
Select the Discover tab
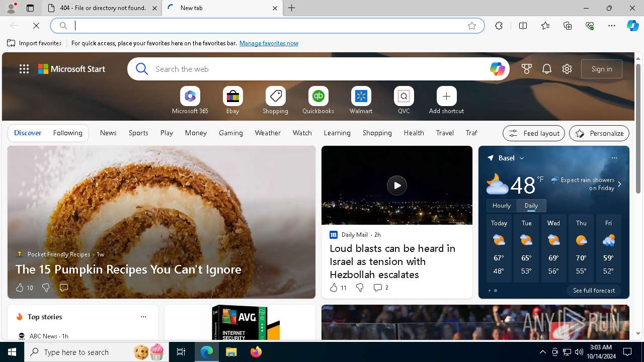pyautogui.click(x=28, y=133)
